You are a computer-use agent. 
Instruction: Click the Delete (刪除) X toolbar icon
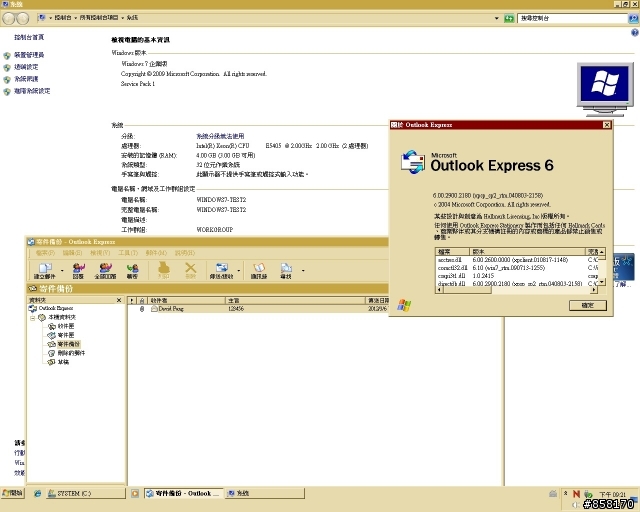pyautogui.click(x=191, y=270)
